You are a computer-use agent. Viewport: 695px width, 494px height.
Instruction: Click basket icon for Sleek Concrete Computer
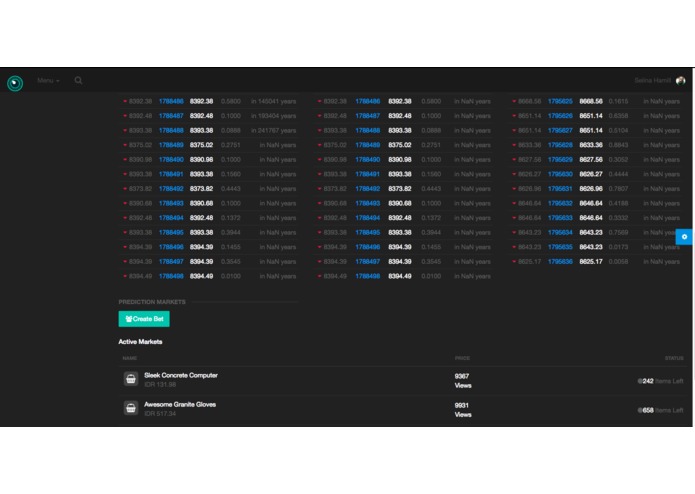point(131,379)
